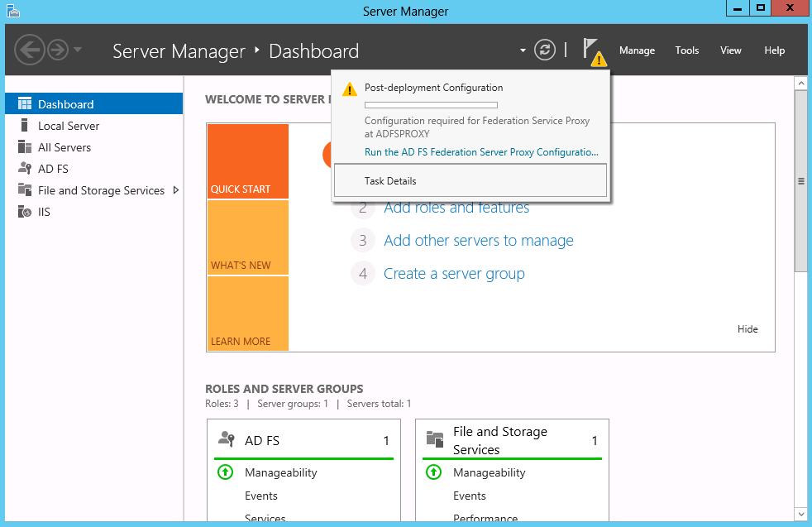The image size is (812, 527).
Task: Click the 'Roles: 3' summary text
Action: coord(222,404)
